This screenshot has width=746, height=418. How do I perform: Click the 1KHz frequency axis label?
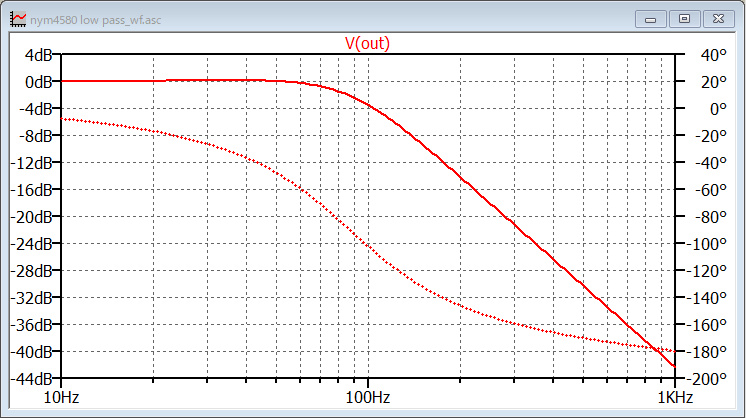(x=672, y=398)
